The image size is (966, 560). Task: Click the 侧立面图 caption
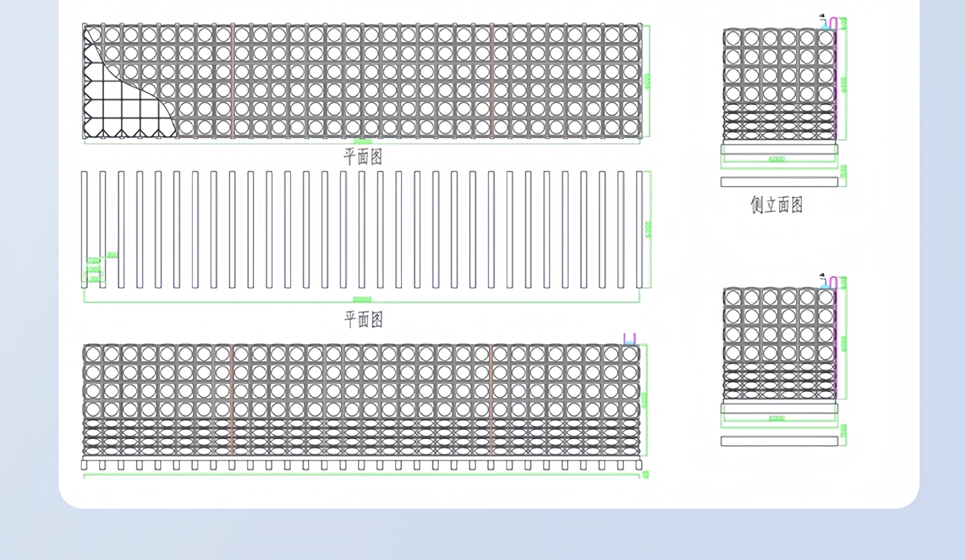coord(777,205)
